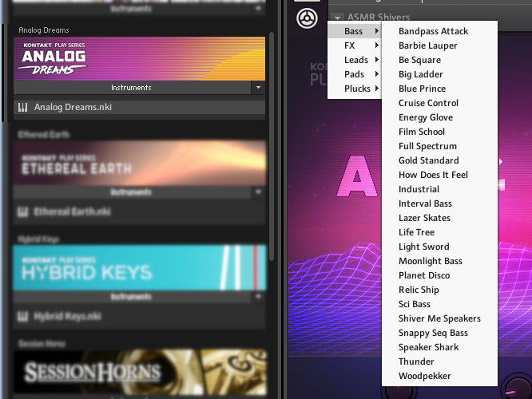
Task: Open the Hybrid Keys.nki instrument file
Action: point(139,317)
